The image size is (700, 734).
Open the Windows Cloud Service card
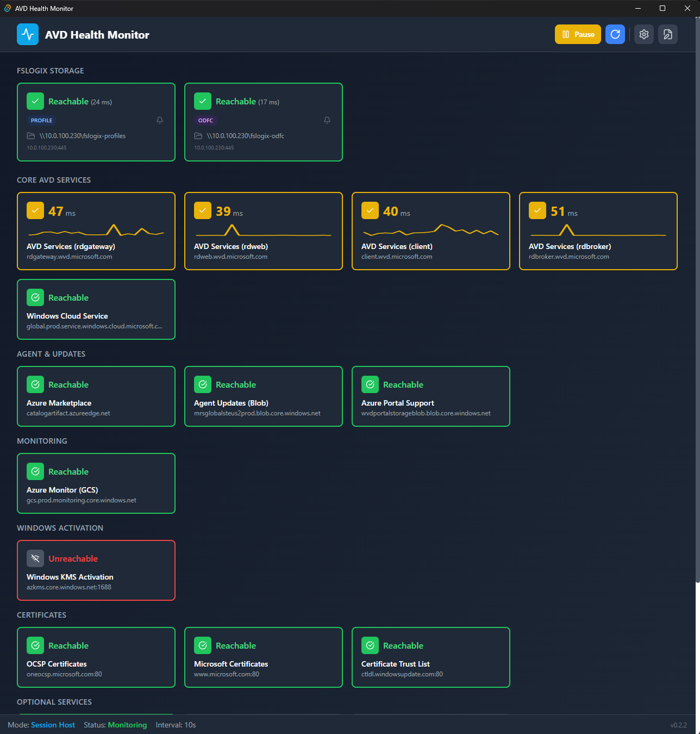[x=96, y=309]
